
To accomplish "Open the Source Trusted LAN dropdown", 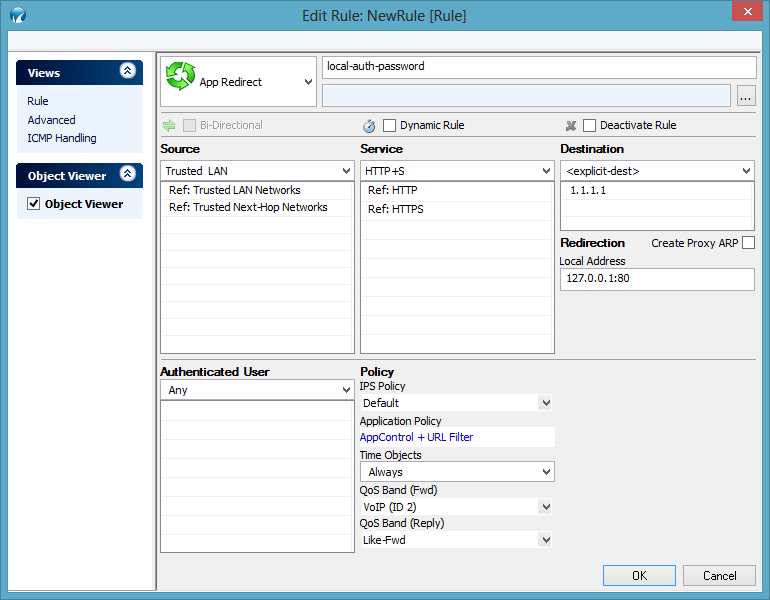I will 346,171.
